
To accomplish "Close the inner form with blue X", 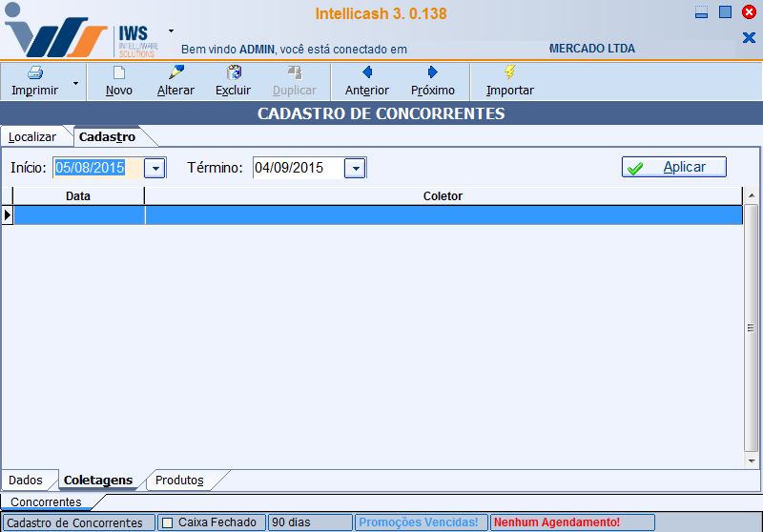I will (749, 37).
